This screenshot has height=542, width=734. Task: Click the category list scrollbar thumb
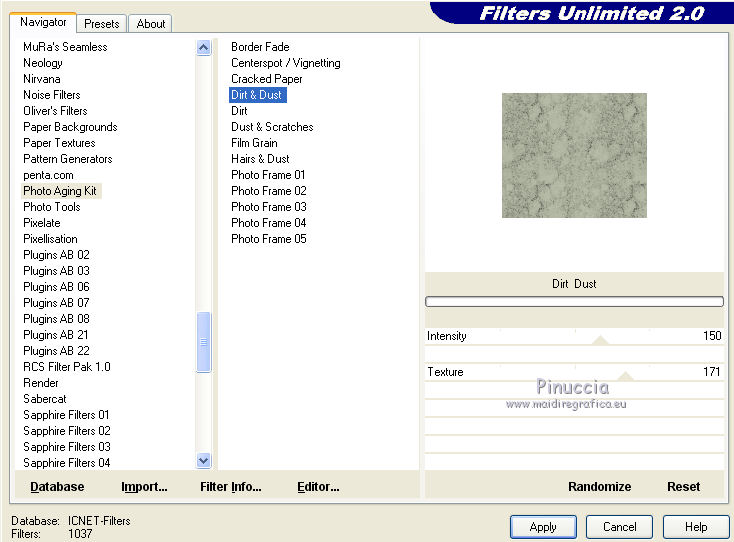point(204,342)
